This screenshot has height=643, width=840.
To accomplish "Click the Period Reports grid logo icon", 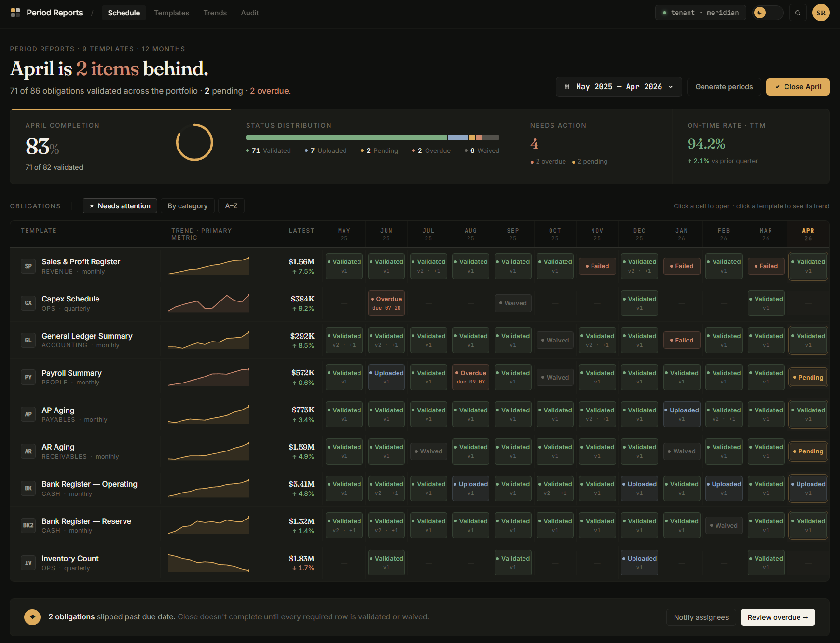I will pyautogui.click(x=15, y=13).
